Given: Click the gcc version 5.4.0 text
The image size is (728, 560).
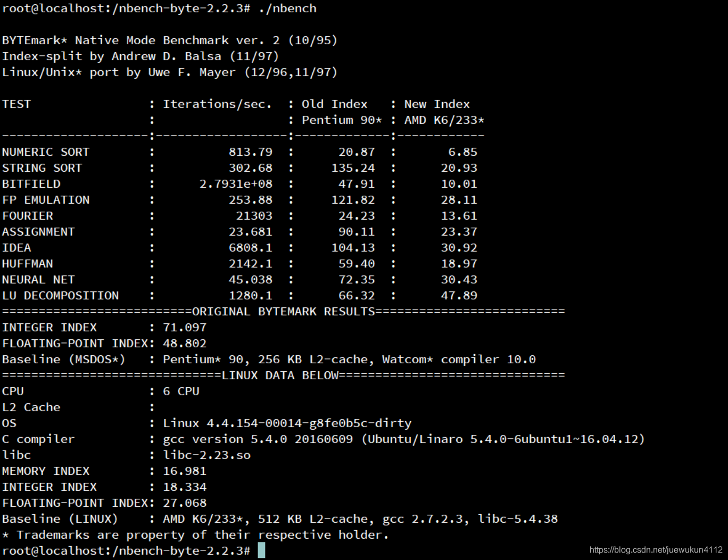Looking at the screenshot, I should [225, 439].
